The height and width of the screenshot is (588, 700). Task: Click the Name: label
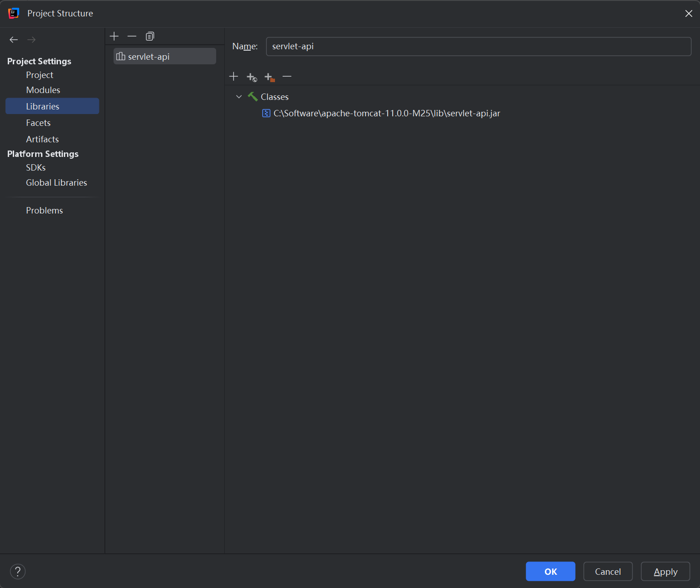245,47
